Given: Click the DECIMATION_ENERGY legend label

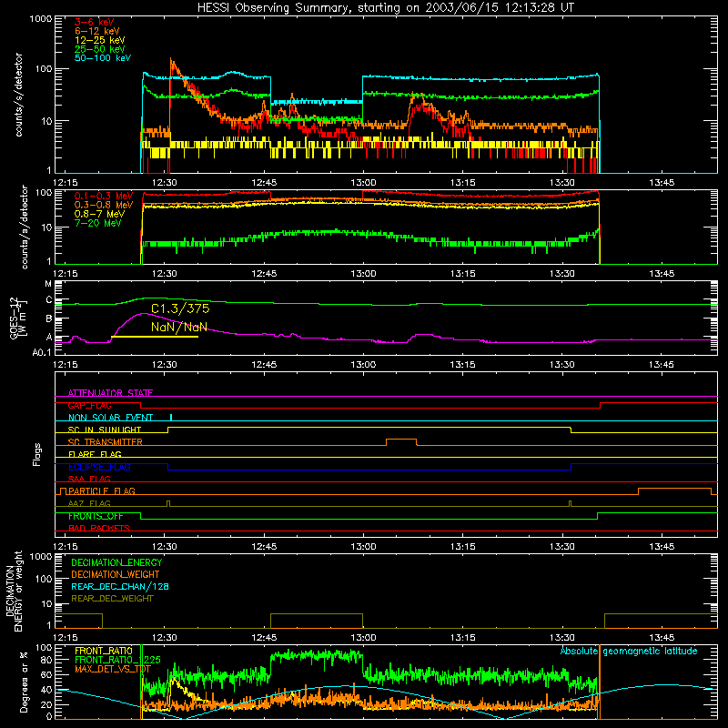Looking at the screenshot, I should (116, 562).
